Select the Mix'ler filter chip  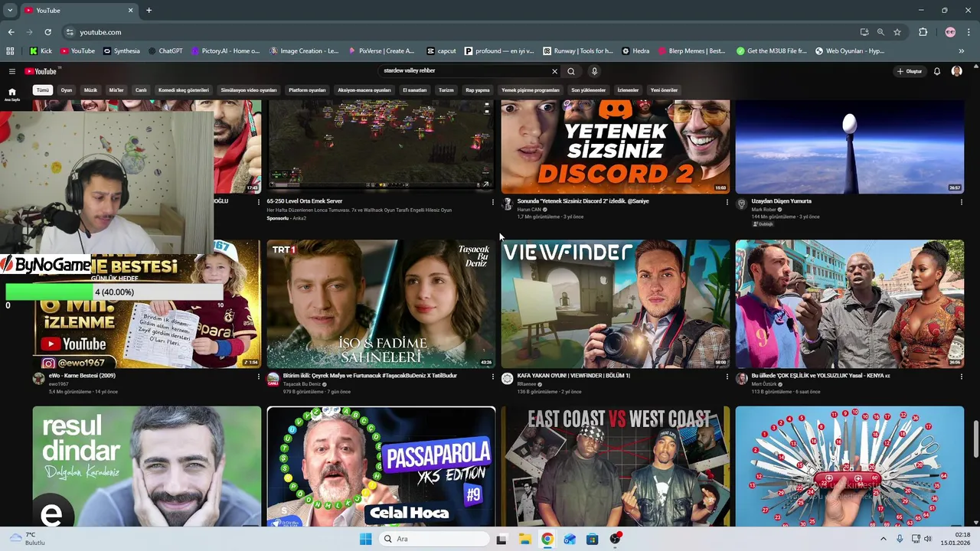tap(116, 90)
